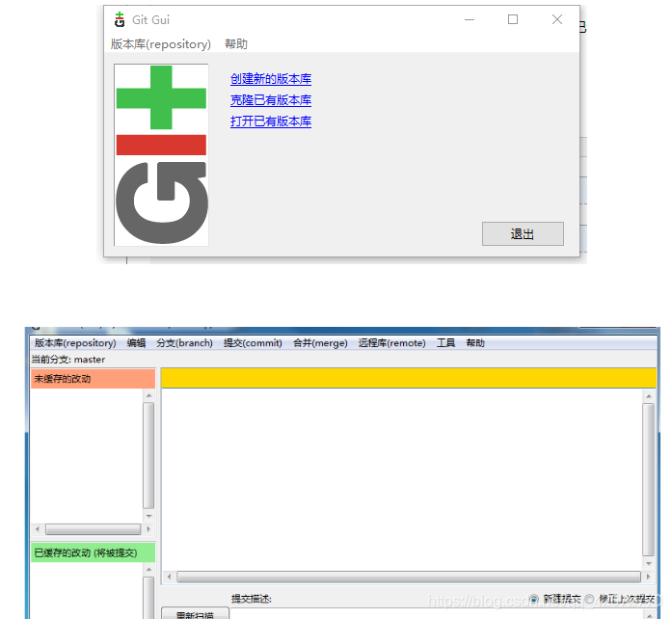Open 版本库(repository) menu in main window

pos(75,343)
